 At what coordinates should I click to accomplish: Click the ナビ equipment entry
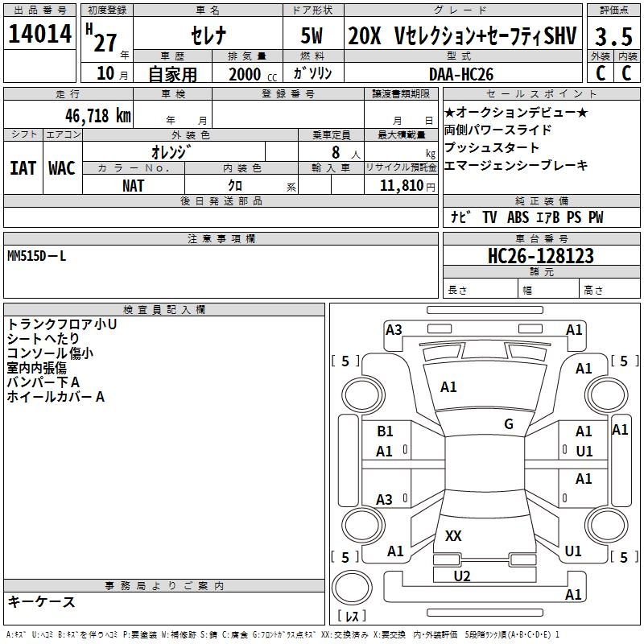[x=460, y=217]
